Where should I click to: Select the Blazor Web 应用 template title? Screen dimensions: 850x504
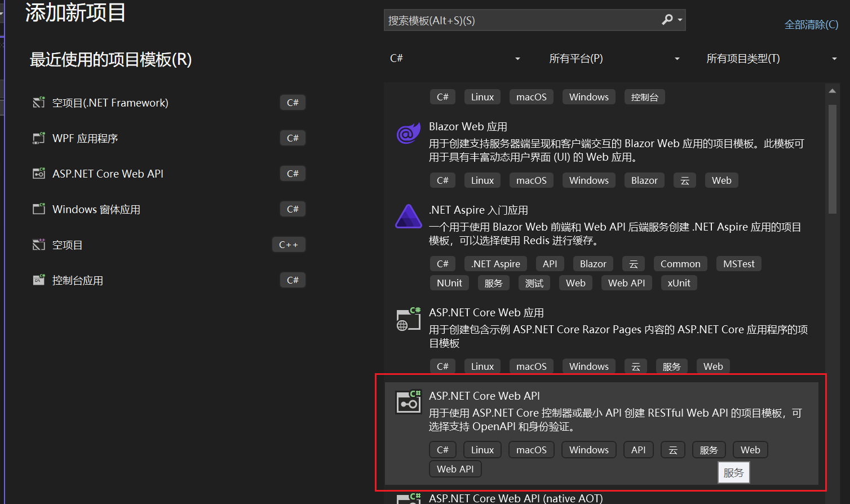click(x=468, y=127)
